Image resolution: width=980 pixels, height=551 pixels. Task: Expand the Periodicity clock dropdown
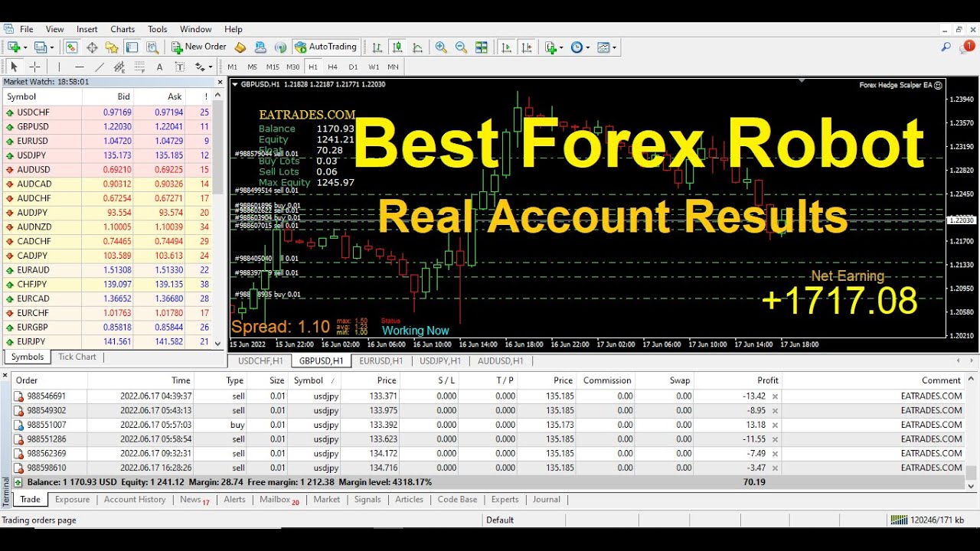(x=588, y=47)
